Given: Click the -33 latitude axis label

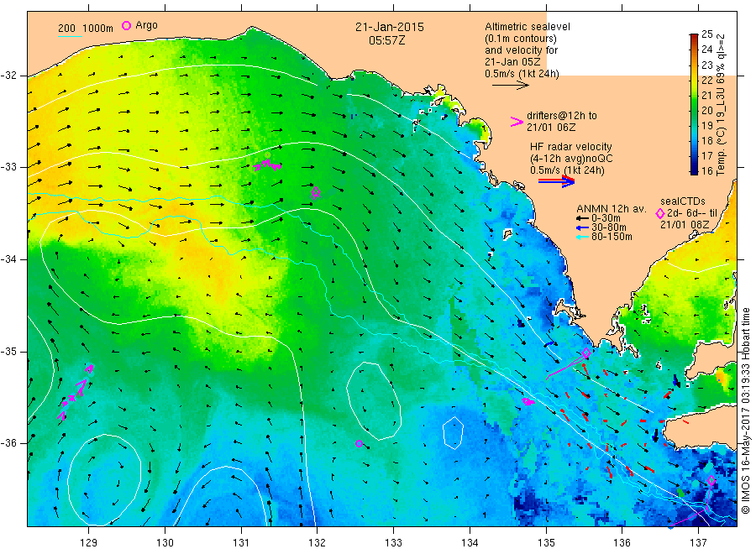Looking at the screenshot, I should [x=8, y=167].
